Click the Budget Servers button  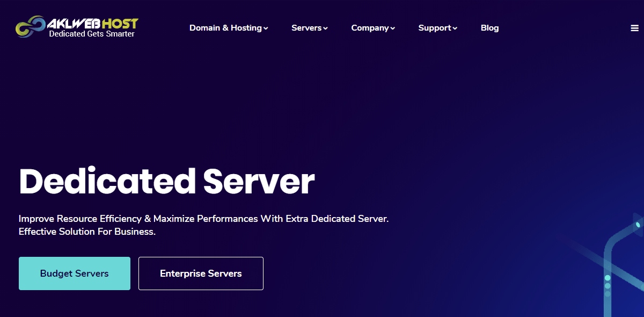tap(75, 273)
